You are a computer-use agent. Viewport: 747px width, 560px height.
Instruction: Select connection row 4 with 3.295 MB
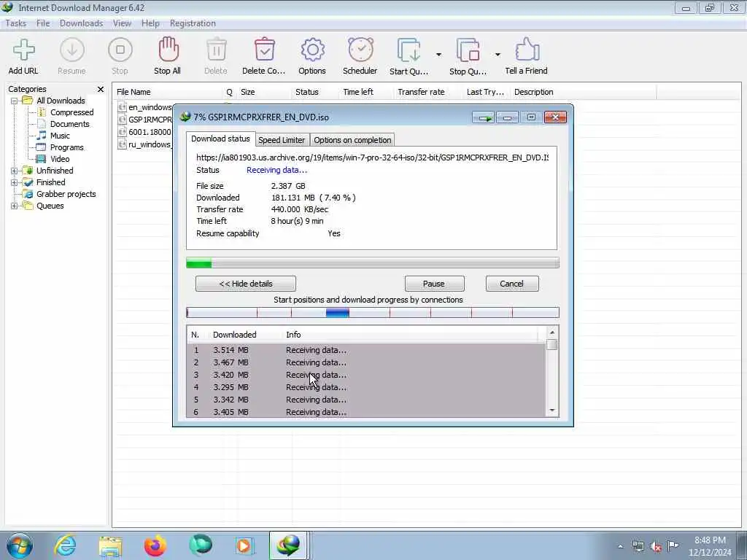[x=366, y=387]
